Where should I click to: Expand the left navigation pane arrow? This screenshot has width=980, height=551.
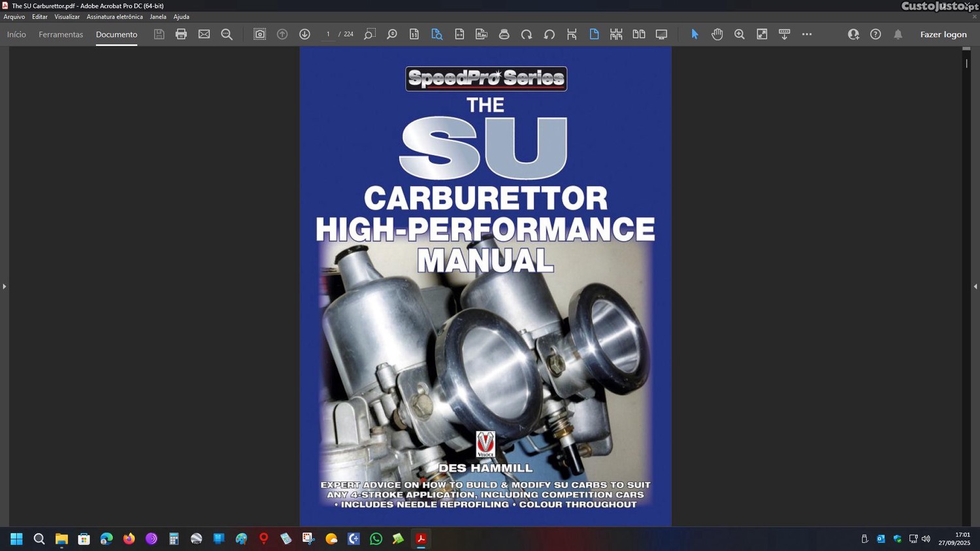pos(4,286)
